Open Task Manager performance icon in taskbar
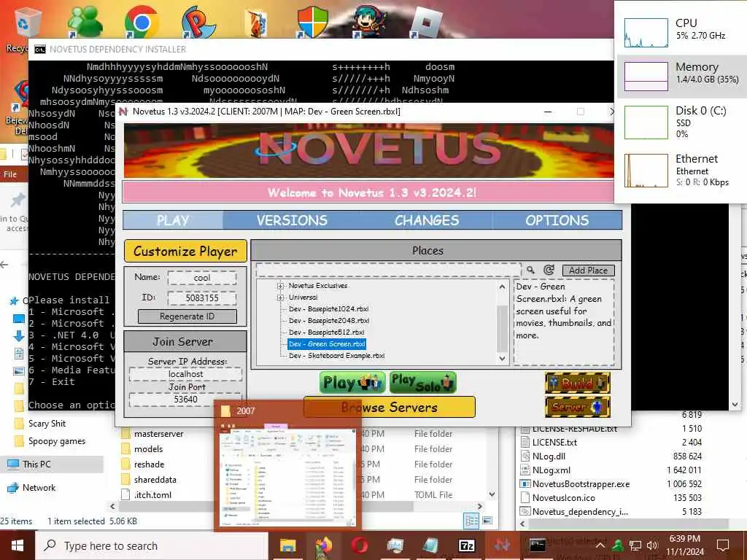This screenshot has width=747, height=560. click(x=395, y=545)
